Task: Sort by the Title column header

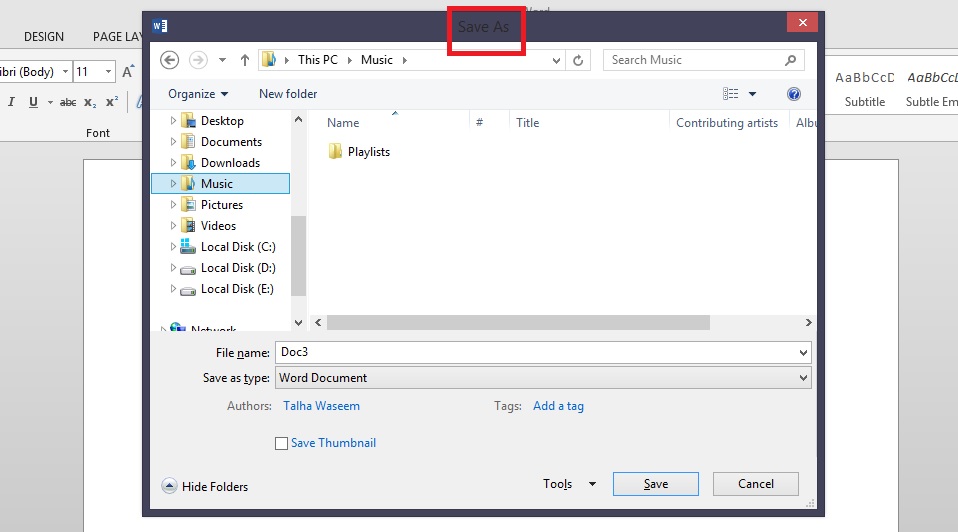Action: (x=527, y=123)
